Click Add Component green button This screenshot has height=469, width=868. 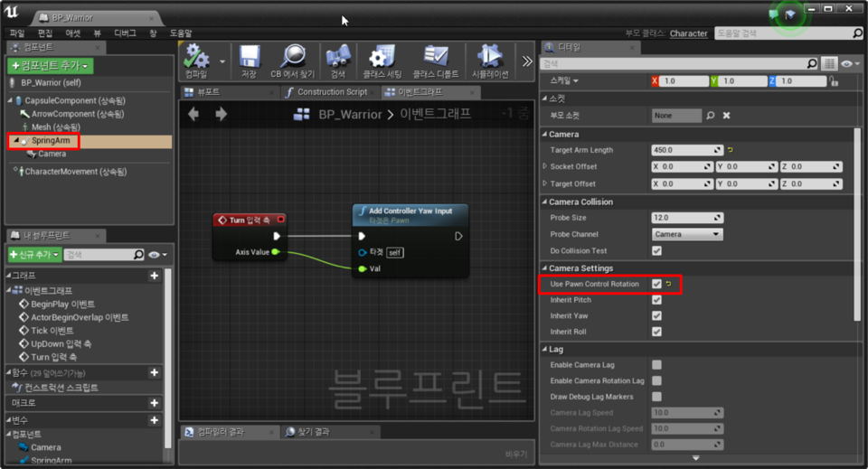tap(51, 66)
